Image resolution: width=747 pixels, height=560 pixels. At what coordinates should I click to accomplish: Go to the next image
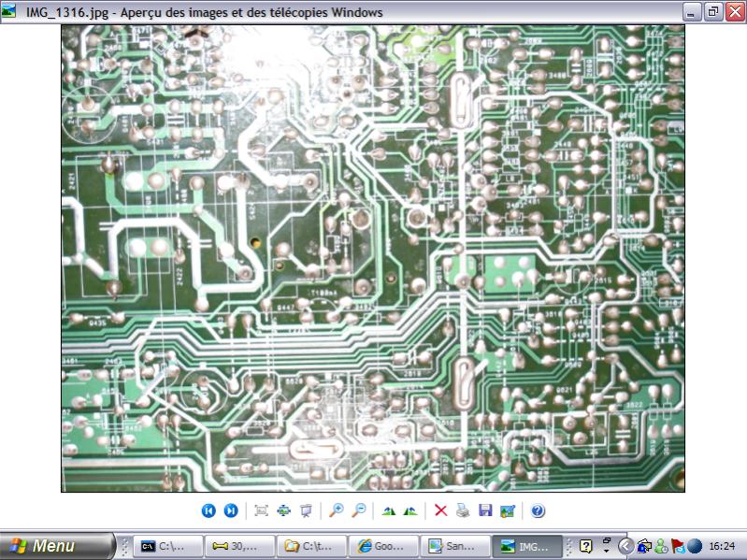click(231, 510)
